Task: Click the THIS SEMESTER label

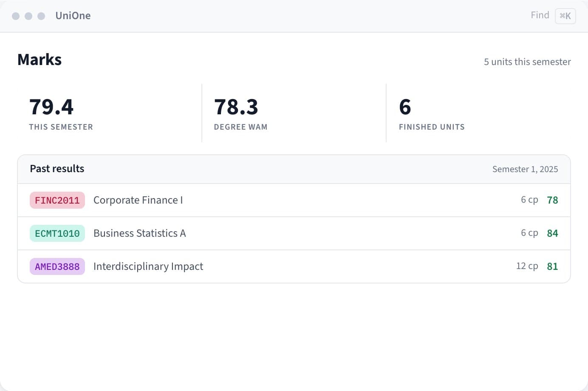Action: click(61, 127)
